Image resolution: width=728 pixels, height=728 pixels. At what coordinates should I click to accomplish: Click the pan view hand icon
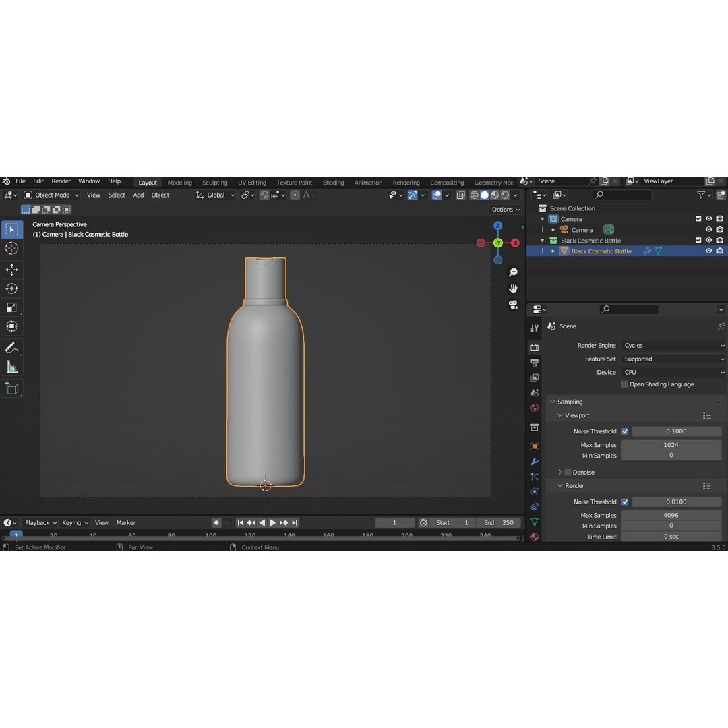[513, 289]
